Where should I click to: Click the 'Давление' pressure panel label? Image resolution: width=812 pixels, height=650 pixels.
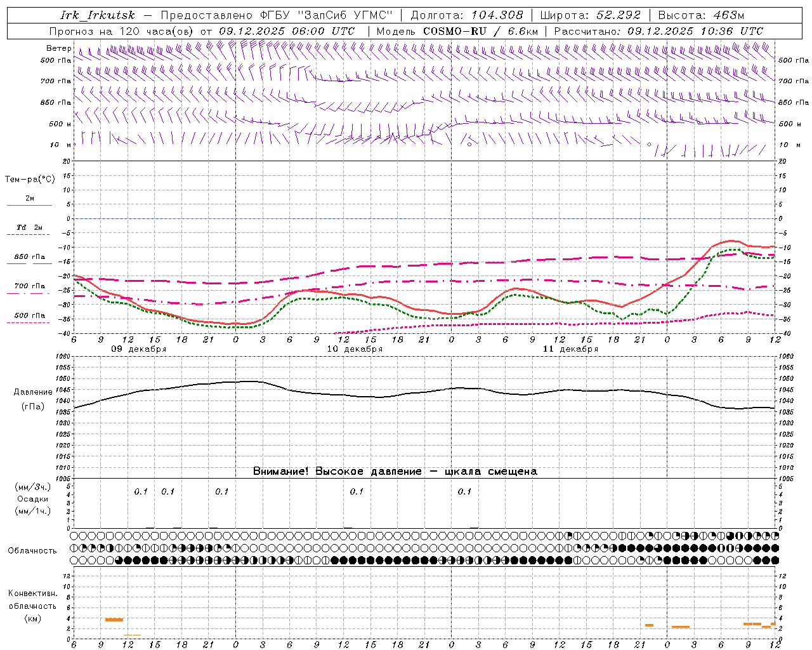33,392
